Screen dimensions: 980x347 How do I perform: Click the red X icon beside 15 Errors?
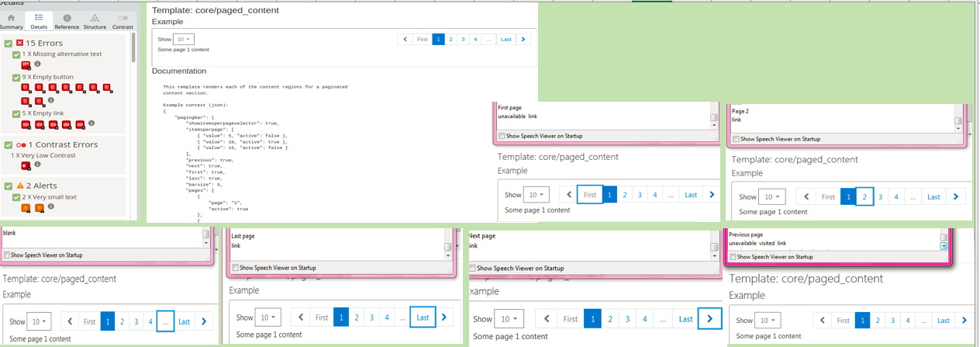click(20, 43)
